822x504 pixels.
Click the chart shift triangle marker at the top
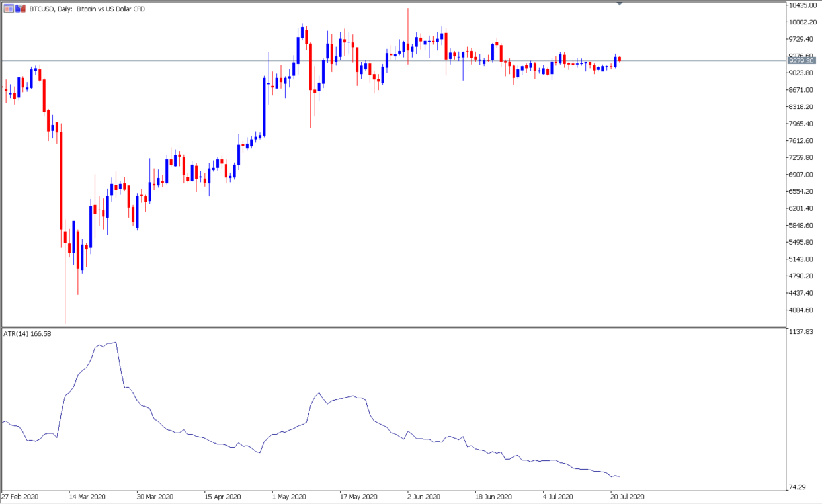click(x=620, y=4)
